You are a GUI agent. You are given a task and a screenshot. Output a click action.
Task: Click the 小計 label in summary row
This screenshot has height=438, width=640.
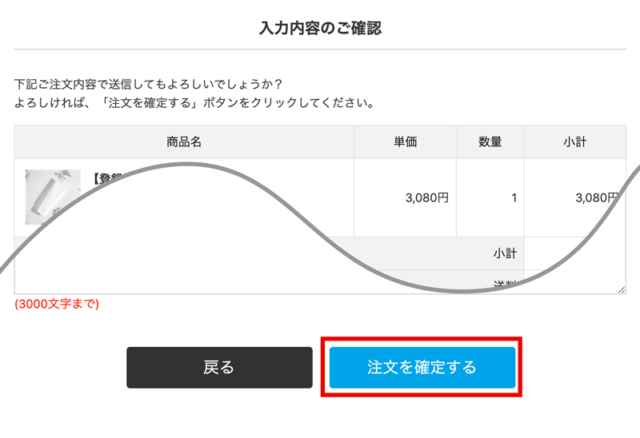(504, 253)
